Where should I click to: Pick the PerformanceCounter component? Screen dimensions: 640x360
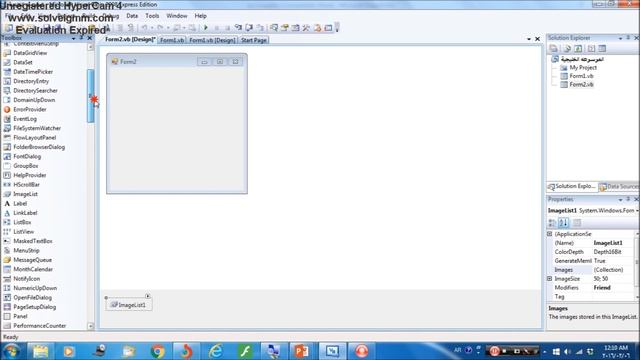coord(39,325)
